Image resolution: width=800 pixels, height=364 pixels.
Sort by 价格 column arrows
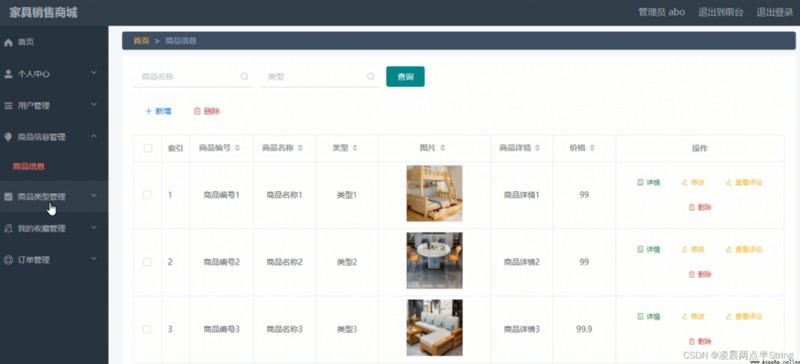click(x=592, y=148)
